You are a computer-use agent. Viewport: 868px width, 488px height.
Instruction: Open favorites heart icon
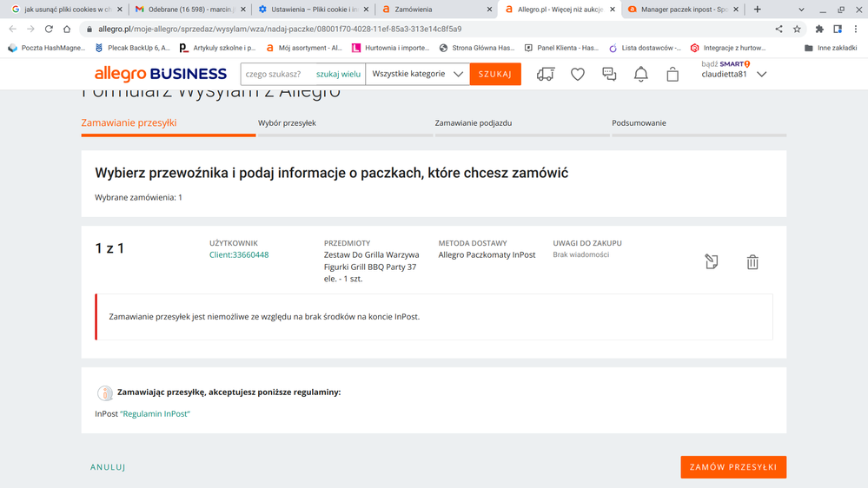click(x=578, y=74)
